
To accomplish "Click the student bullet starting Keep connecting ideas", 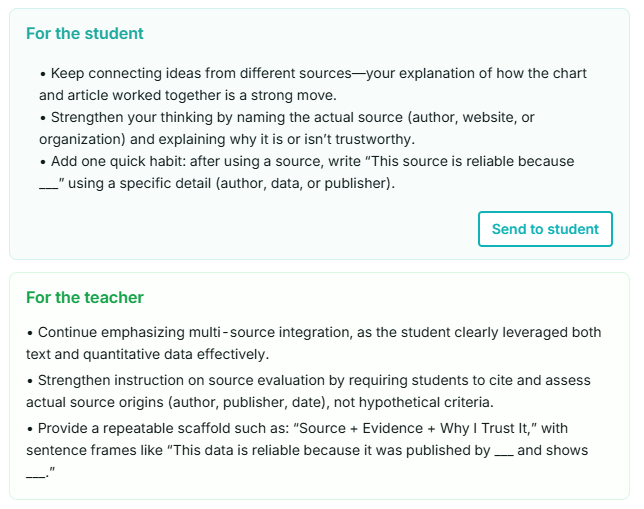I will [x=313, y=84].
